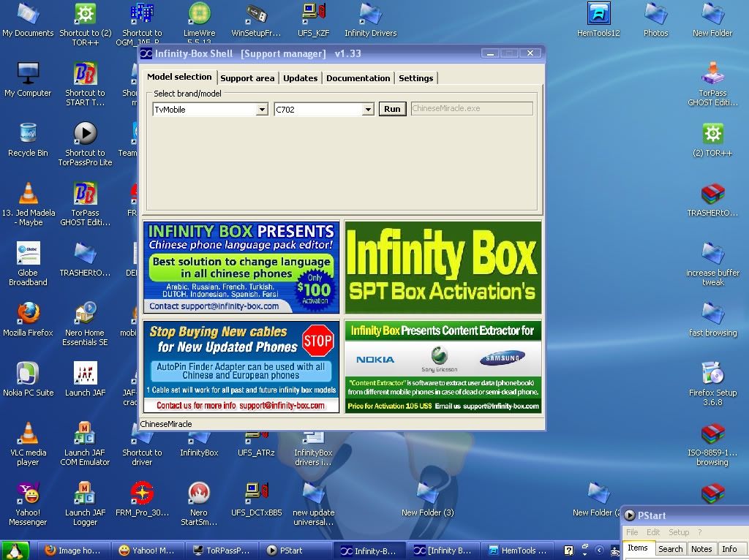Open the My Documents desktop icon
This screenshot has height=560, width=749.
click(x=28, y=19)
